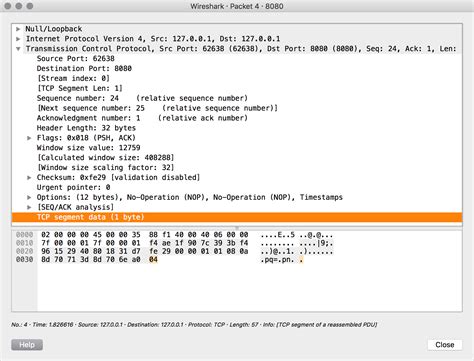Click hex offset 0000 row label
Viewport: 474px width, 361px height.
[x=25, y=235]
